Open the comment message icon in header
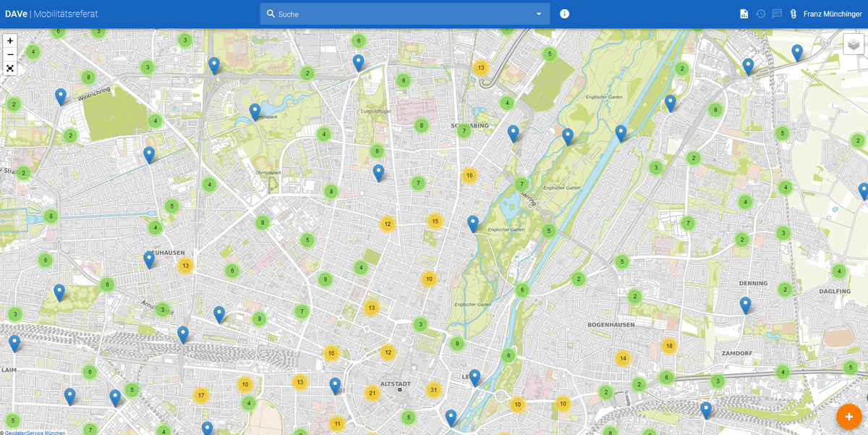The width and height of the screenshot is (868, 435). tap(777, 14)
